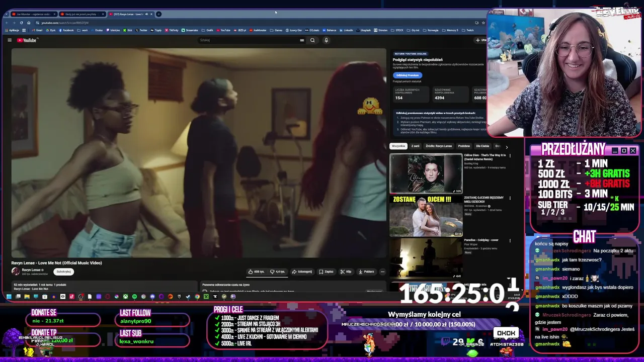
Task: Open the 'Games' bookmarks folder
Action: [x=276, y=30]
